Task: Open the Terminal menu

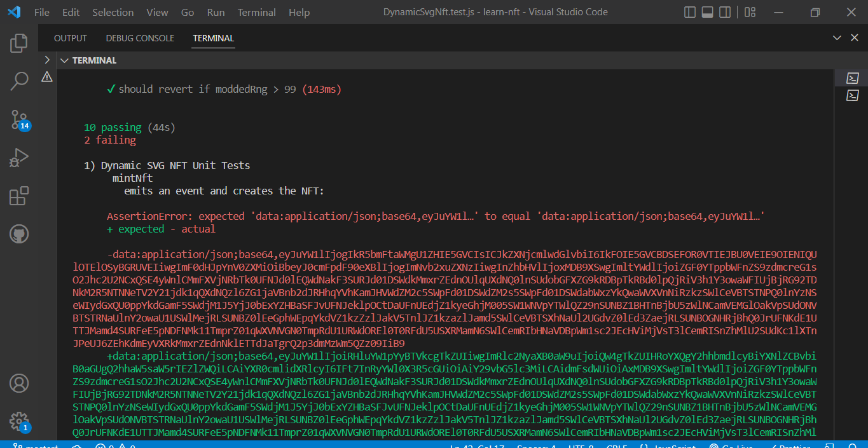Action: point(257,12)
